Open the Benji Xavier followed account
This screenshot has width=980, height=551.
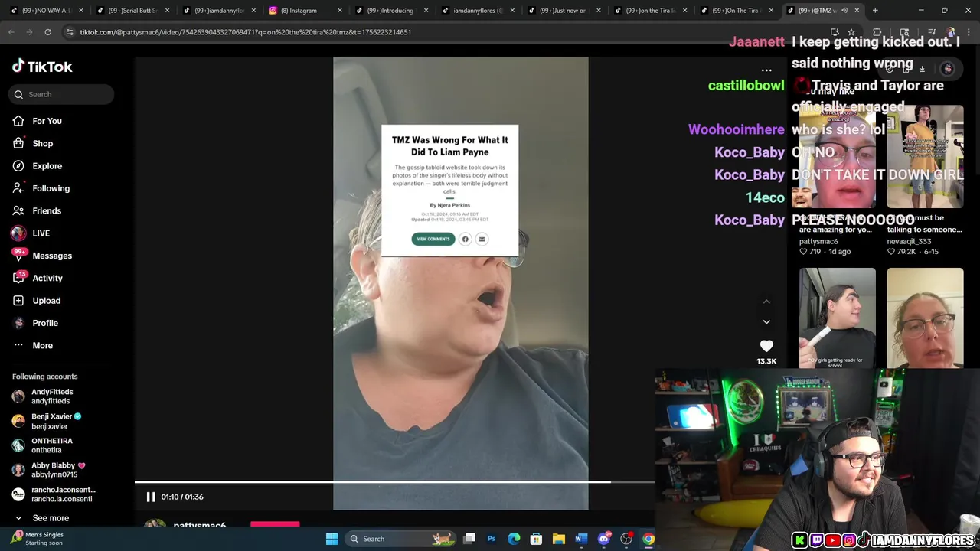coord(57,421)
